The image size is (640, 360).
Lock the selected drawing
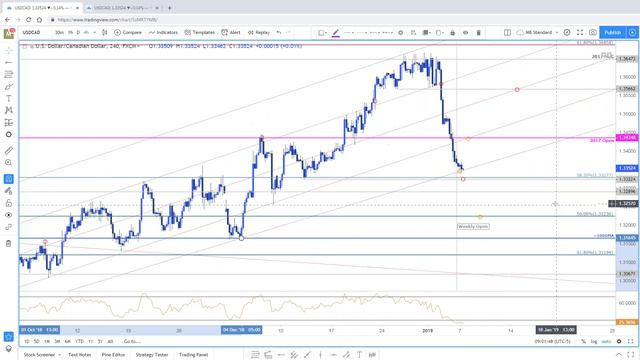point(452,33)
